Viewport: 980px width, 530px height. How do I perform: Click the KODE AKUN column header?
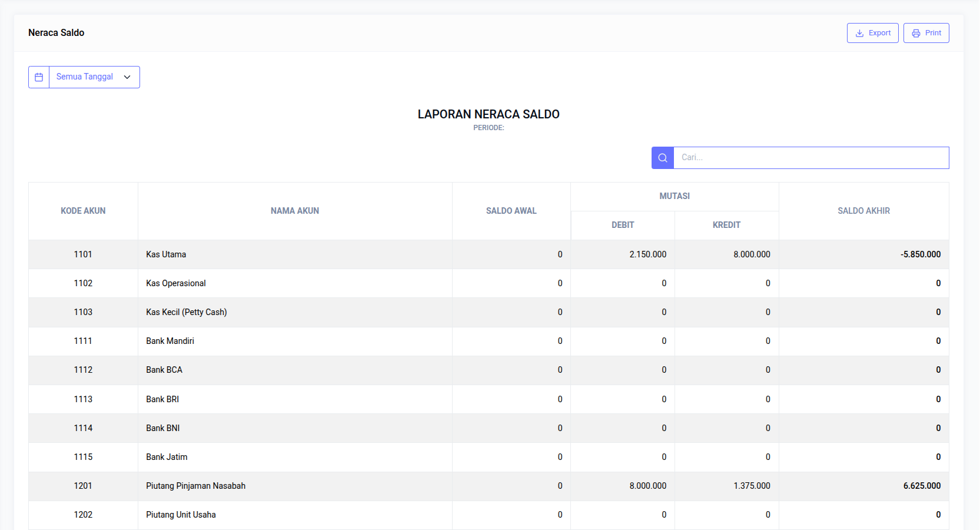pyautogui.click(x=83, y=211)
